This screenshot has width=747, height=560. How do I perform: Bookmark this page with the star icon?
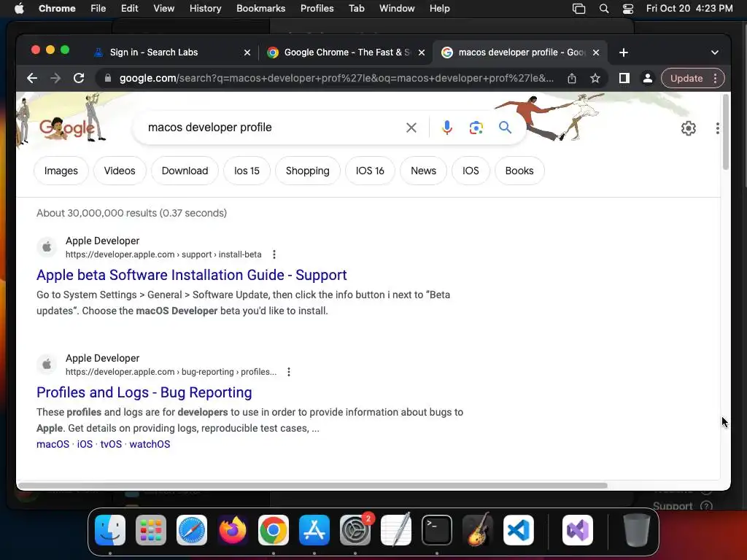pyautogui.click(x=595, y=78)
